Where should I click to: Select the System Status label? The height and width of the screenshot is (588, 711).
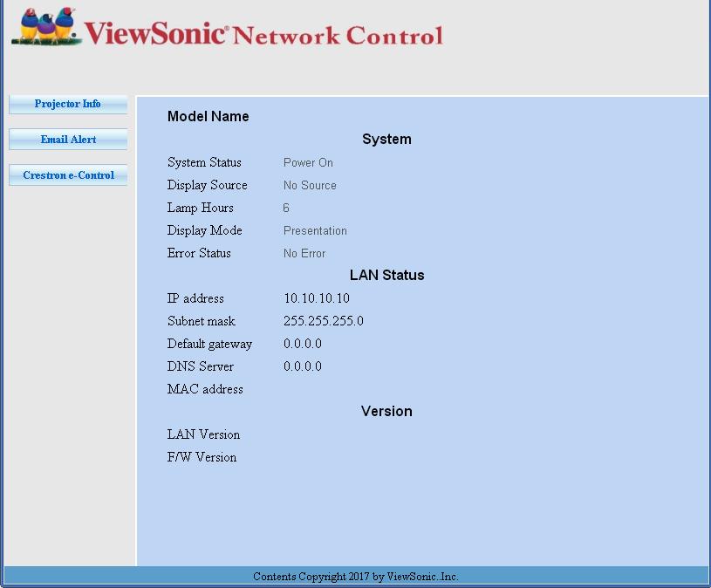click(204, 162)
